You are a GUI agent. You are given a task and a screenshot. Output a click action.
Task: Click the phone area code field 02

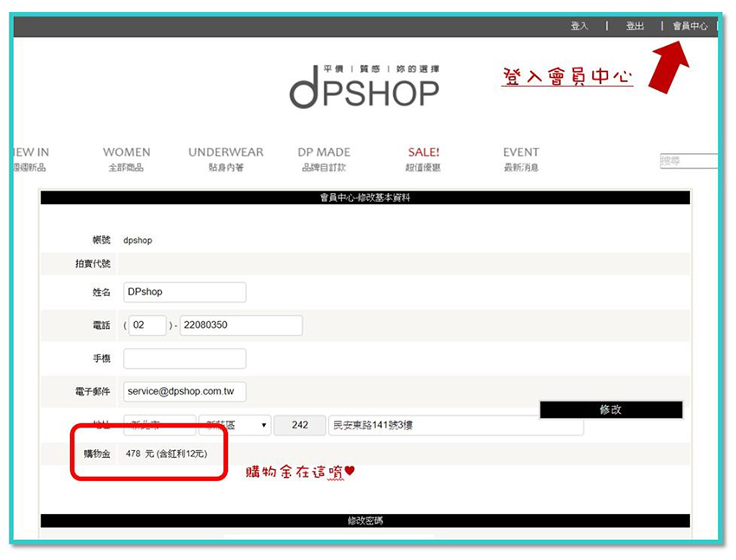[x=147, y=325]
